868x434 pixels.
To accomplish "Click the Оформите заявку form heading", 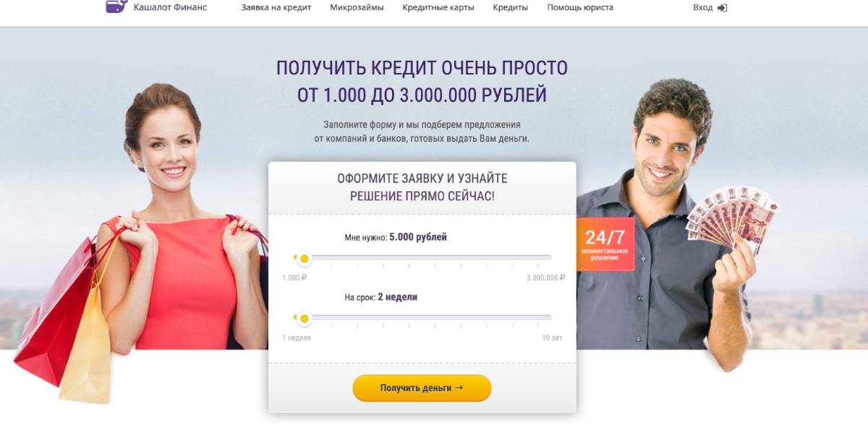I will (422, 187).
